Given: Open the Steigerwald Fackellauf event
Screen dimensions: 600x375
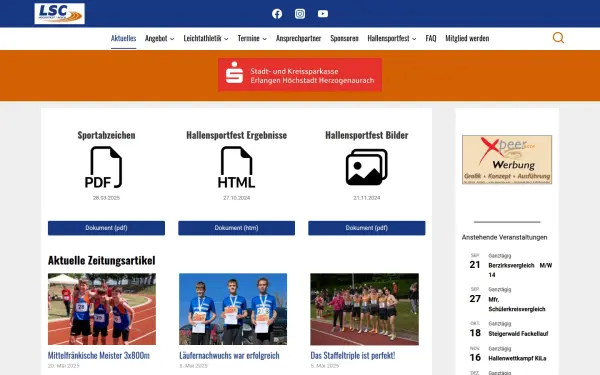Looking at the screenshot, I should pyautogui.click(x=518, y=334).
